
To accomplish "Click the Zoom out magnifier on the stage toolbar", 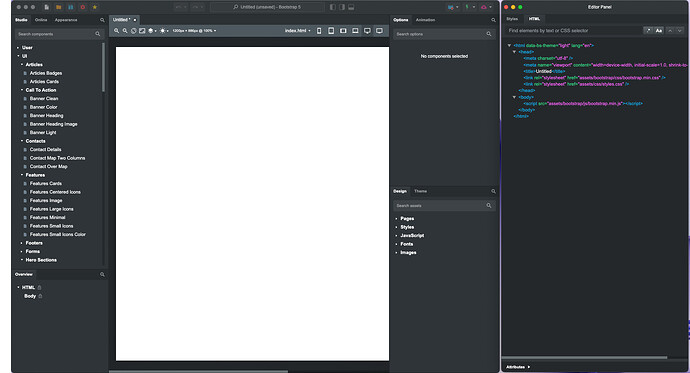I will (125, 31).
